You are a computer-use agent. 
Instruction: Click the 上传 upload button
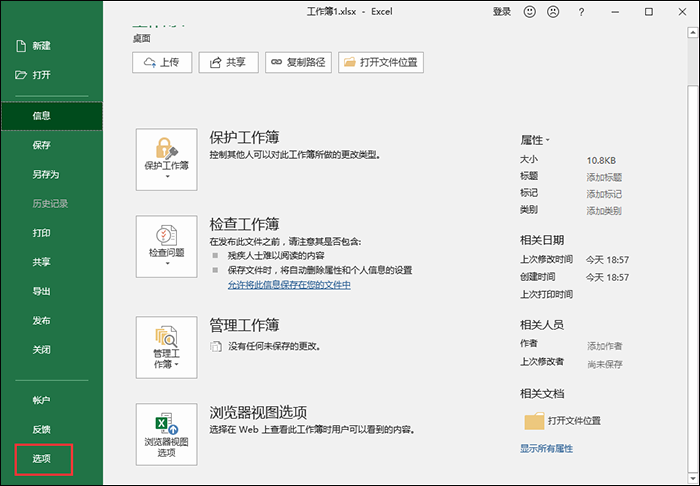162,62
